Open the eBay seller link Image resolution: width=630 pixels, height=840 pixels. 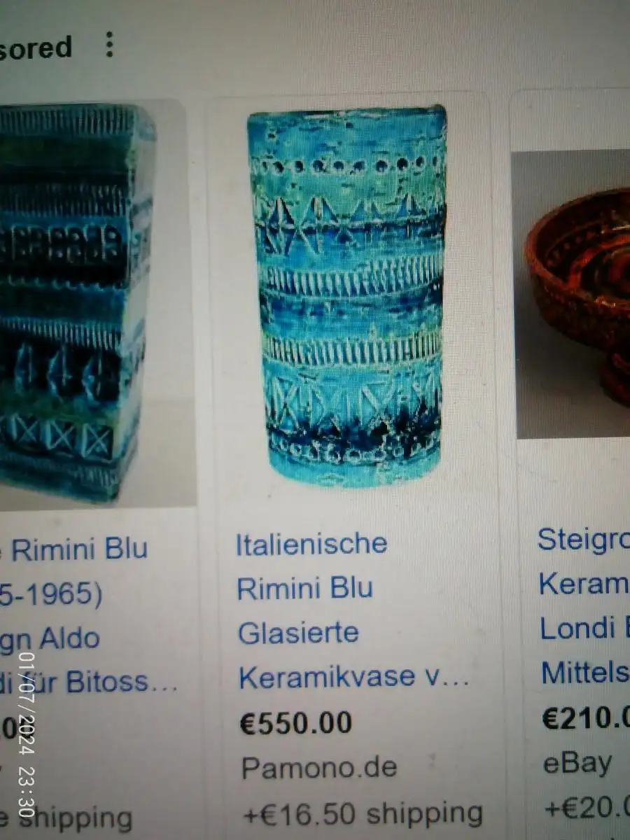pyautogui.click(x=577, y=763)
